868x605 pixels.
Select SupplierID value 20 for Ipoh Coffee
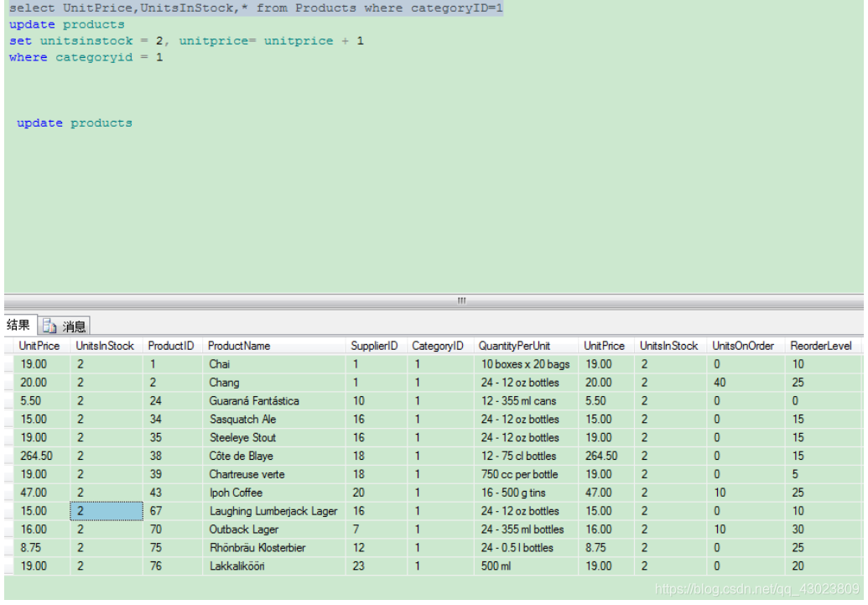377,492
